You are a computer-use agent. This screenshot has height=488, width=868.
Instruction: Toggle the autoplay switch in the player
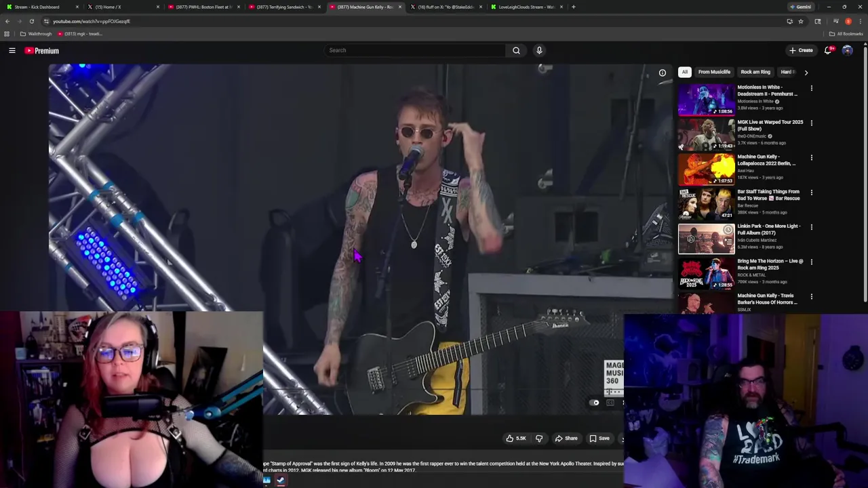(x=594, y=403)
